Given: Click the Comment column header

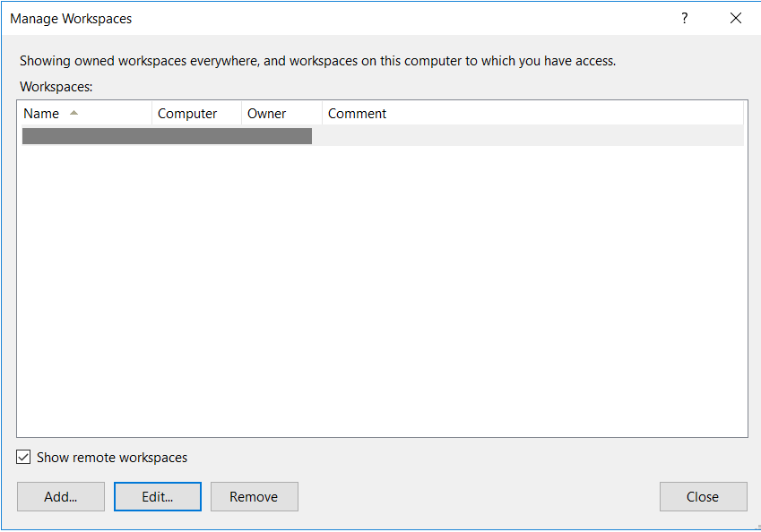Looking at the screenshot, I should pos(358,114).
